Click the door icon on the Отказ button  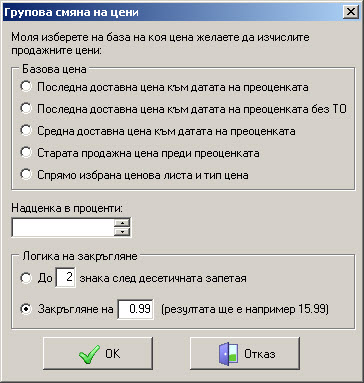click(x=228, y=354)
